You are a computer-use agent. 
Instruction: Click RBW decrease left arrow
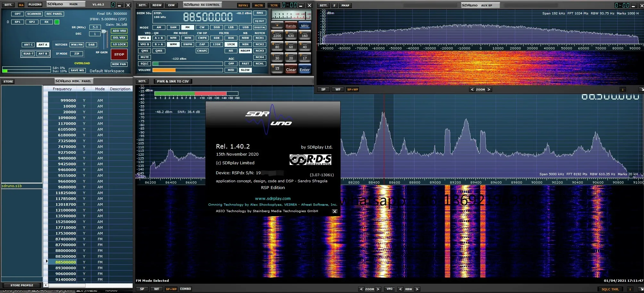tap(400, 289)
